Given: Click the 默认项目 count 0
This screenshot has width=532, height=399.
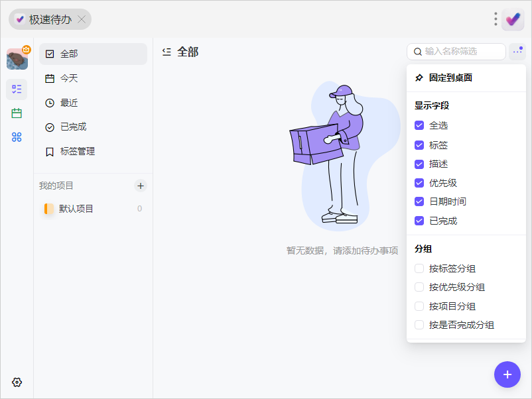Looking at the screenshot, I should point(139,209).
